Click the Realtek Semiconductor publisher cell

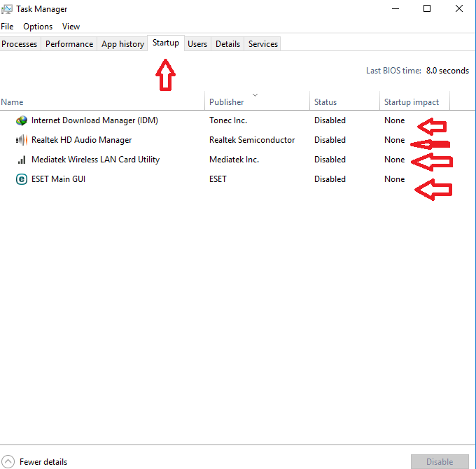point(252,140)
